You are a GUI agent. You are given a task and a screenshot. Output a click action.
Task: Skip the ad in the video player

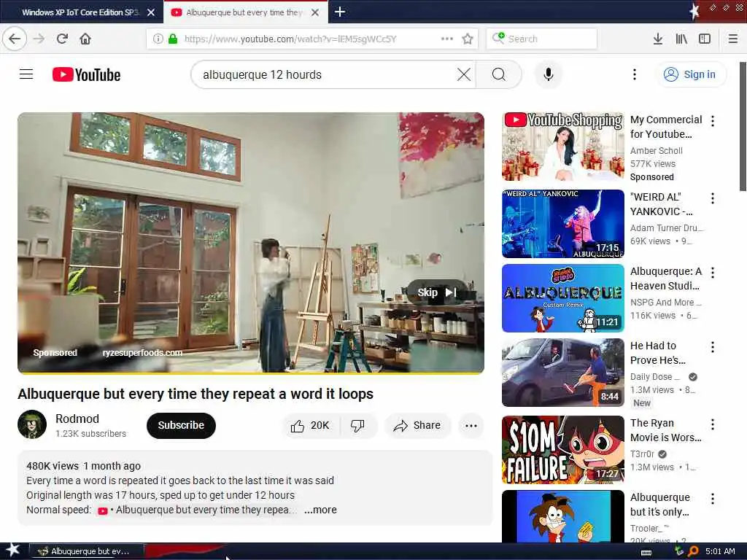[x=437, y=292]
